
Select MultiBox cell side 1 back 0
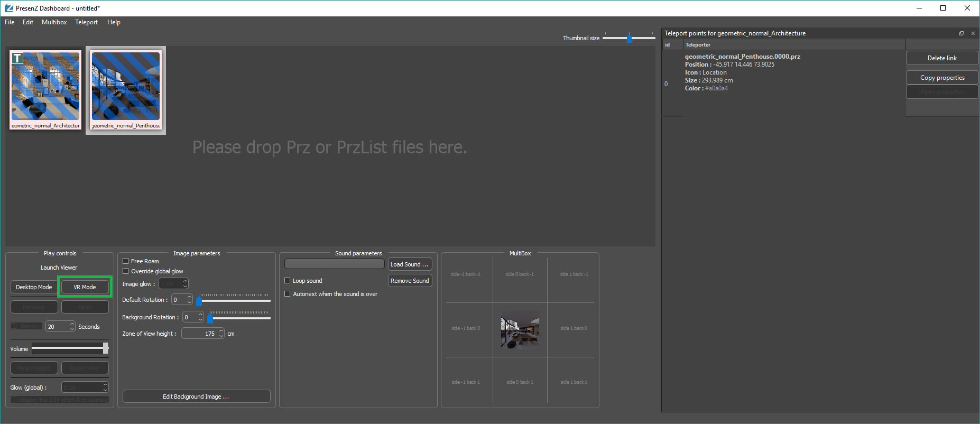pyautogui.click(x=575, y=328)
